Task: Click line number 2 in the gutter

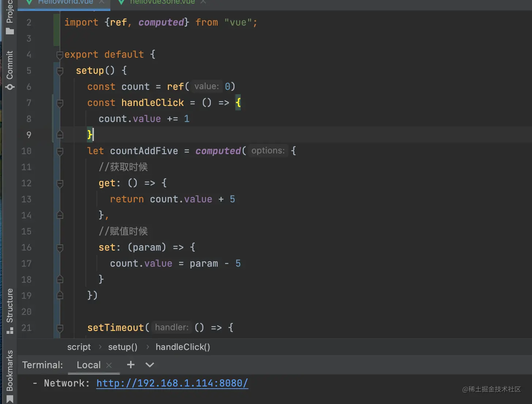Action: coord(29,23)
